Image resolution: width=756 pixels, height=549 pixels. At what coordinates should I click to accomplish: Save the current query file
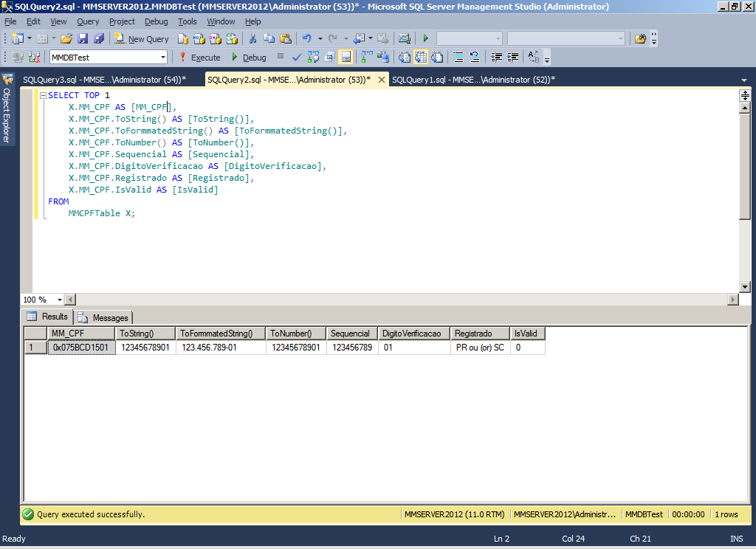(x=83, y=38)
